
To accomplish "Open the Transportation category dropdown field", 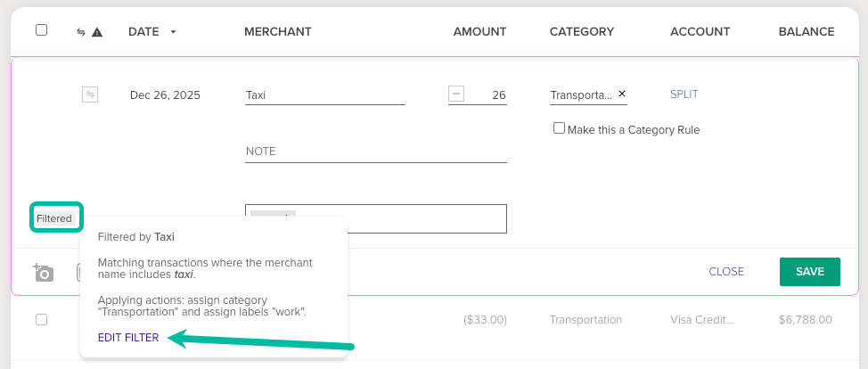I will [581, 95].
